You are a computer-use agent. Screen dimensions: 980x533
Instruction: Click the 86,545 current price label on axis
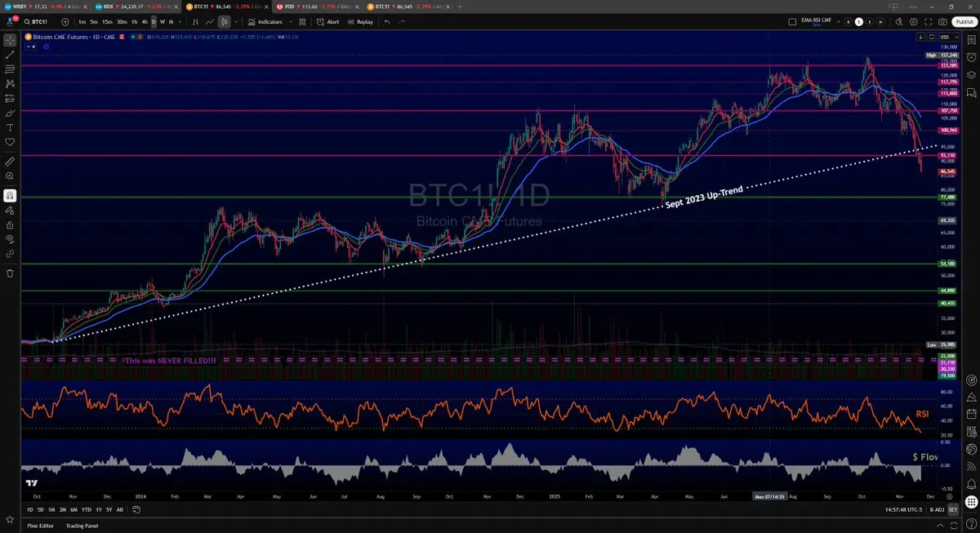[x=948, y=171]
